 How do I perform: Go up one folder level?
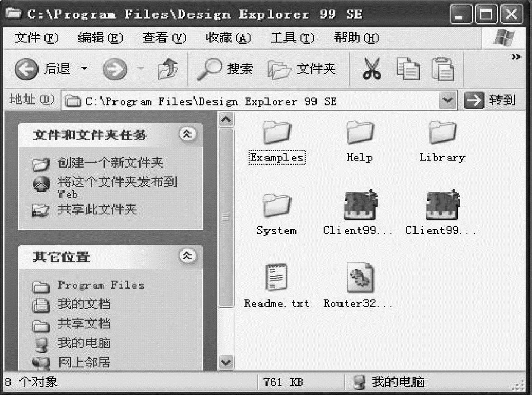[x=168, y=69]
